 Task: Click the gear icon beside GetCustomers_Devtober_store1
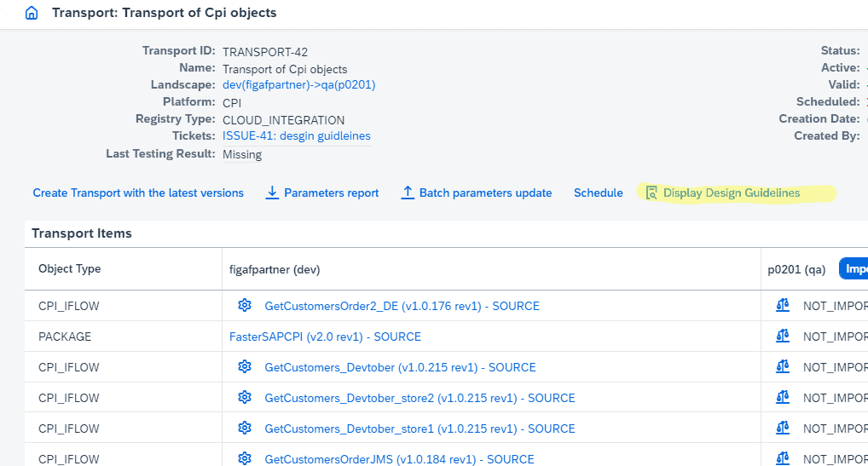pyautogui.click(x=245, y=428)
